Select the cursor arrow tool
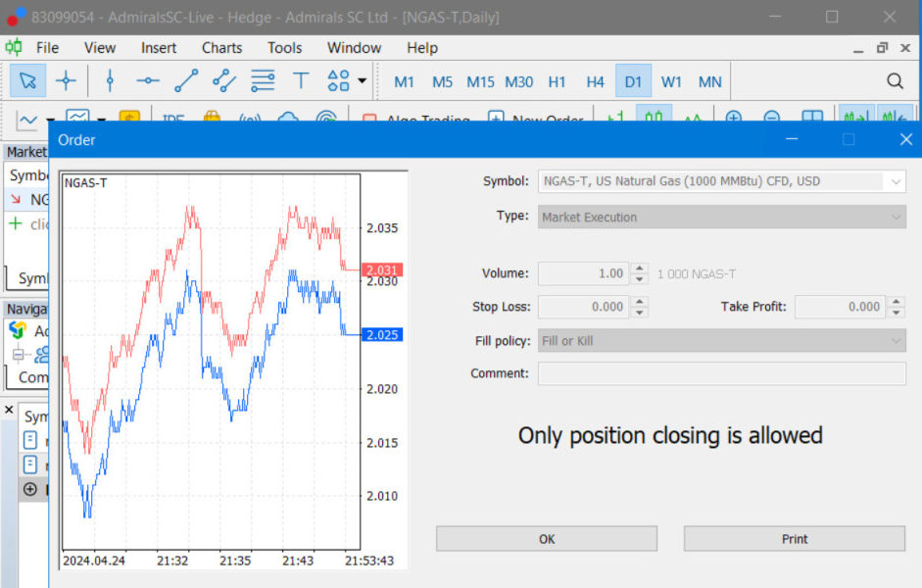 coord(27,81)
